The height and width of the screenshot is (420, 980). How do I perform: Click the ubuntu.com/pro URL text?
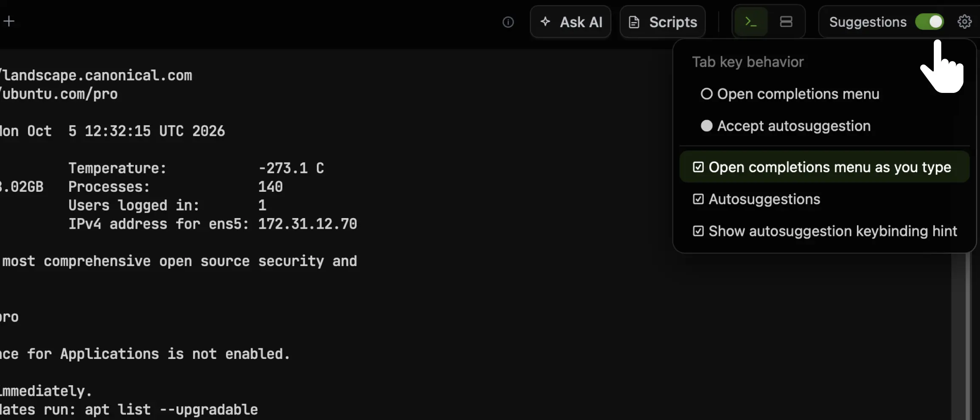pos(59,94)
